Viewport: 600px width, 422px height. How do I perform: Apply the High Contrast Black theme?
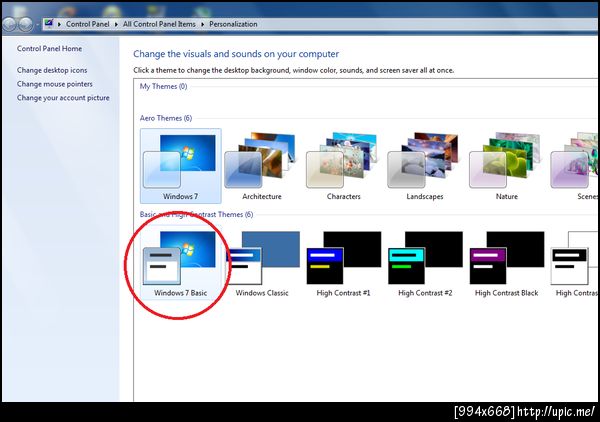pyautogui.click(x=506, y=264)
